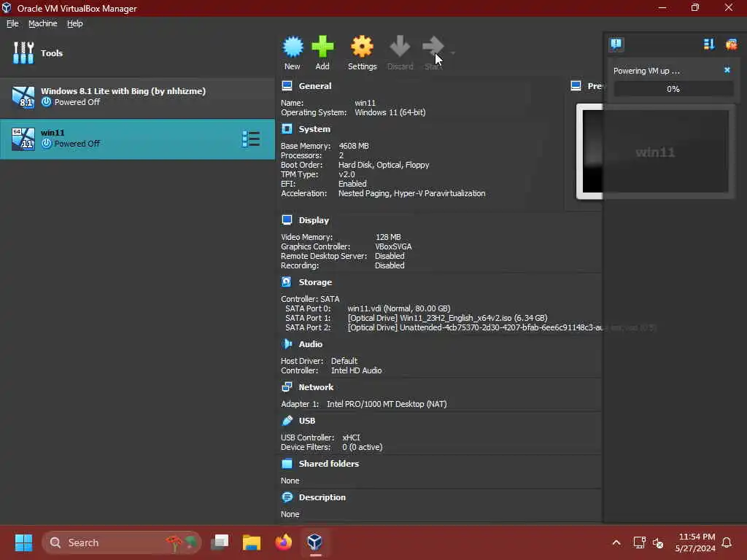This screenshot has height=560, width=747.
Task: Click the General section header
Action: click(315, 86)
